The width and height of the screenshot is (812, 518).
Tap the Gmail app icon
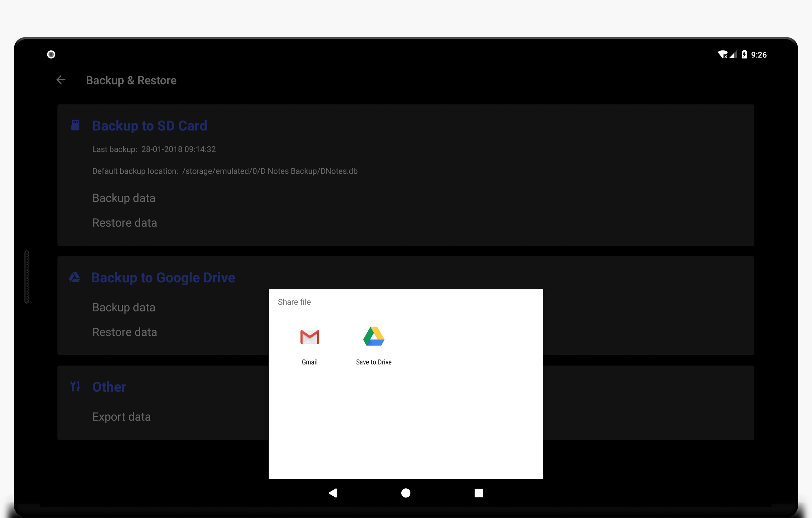click(x=310, y=337)
